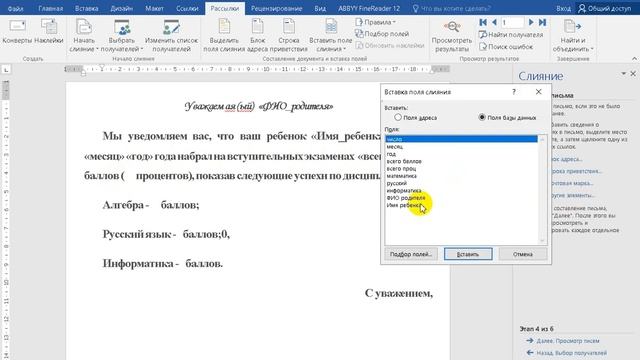Open the Начать слияние menu

pyautogui.click(x=84, y=36)
